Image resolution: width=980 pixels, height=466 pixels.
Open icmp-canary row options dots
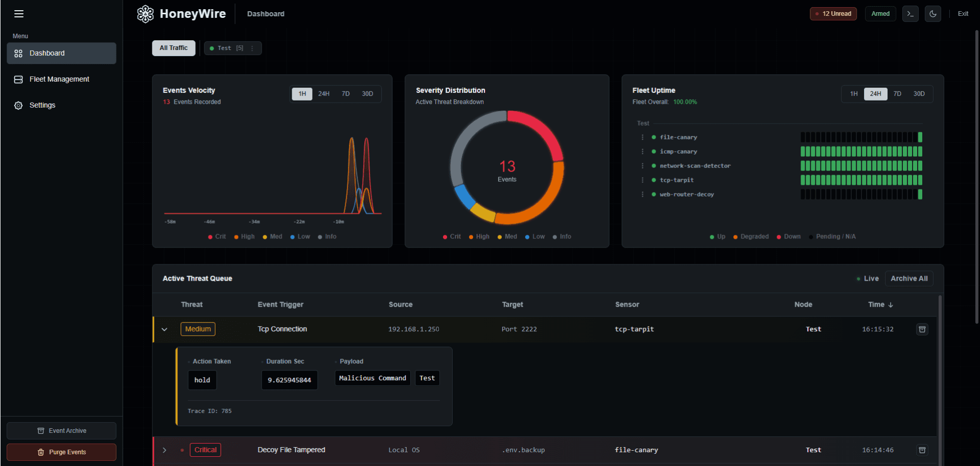(643, 152)
